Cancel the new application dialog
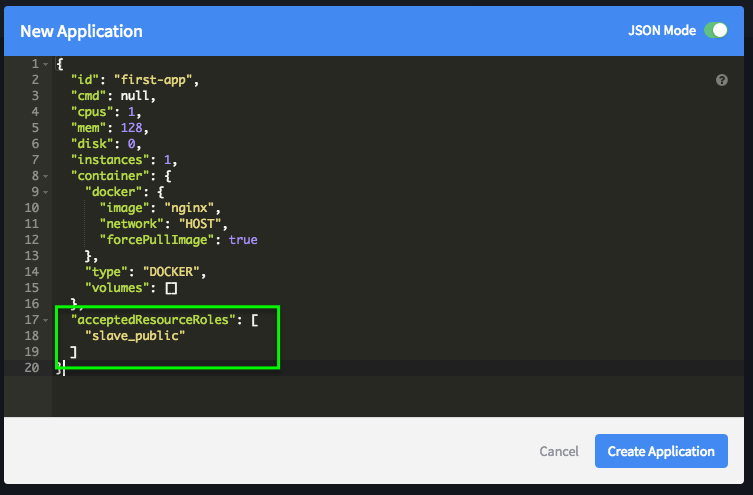 [x=559, y=451]
